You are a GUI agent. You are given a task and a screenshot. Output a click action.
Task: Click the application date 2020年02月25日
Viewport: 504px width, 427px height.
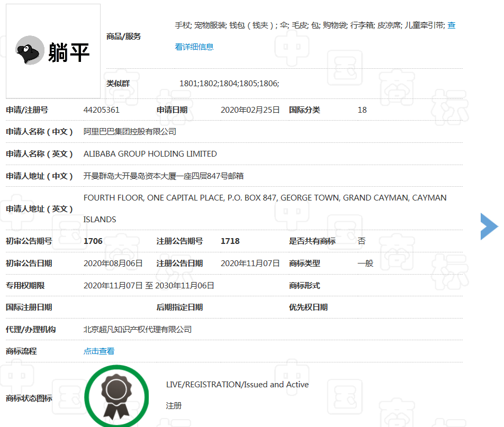(x=250, y=110)
